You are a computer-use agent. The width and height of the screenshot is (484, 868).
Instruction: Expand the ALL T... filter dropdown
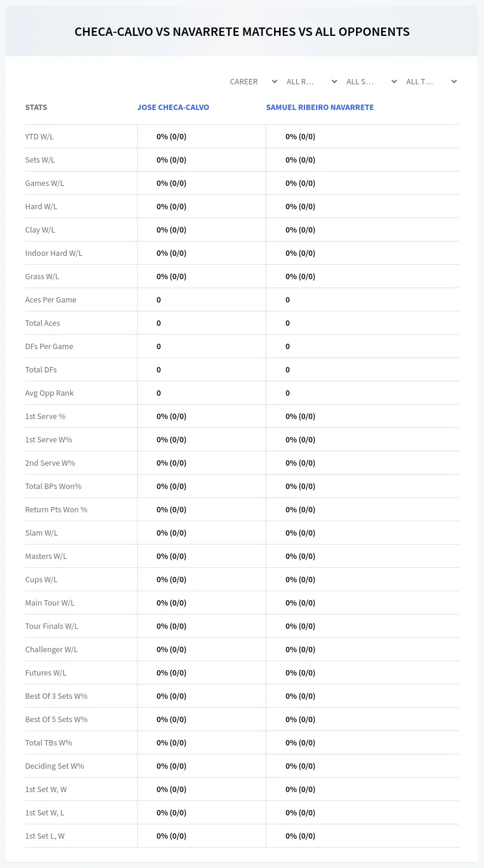431,81
